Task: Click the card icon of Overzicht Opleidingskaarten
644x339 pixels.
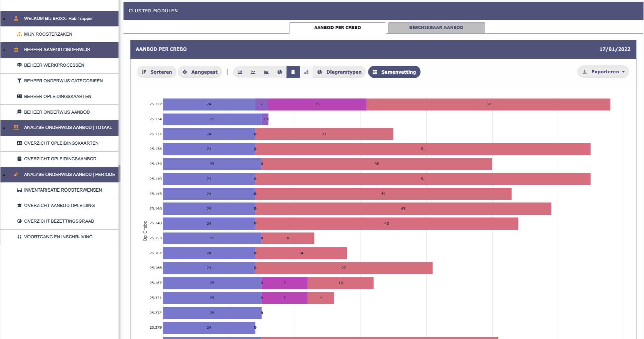Action: (19, 143)
